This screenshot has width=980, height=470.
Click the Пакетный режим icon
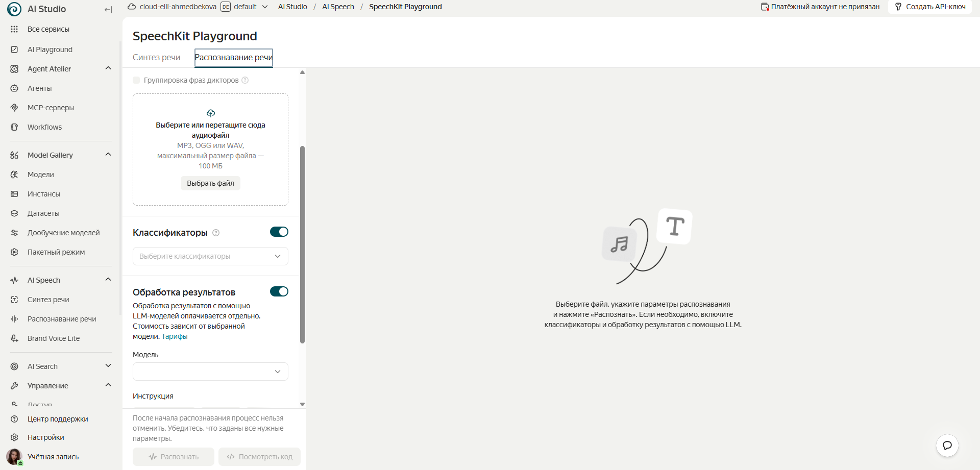coord(14,252)
